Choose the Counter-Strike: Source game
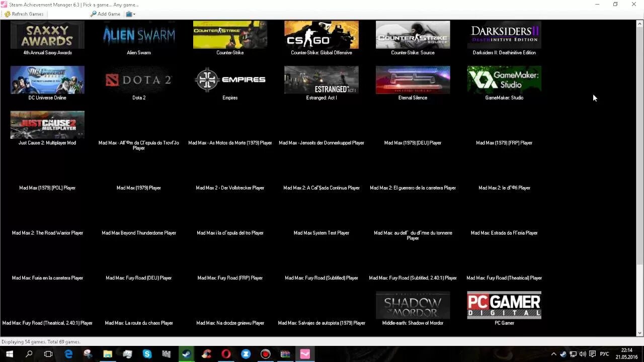Screen dimensions: 644x362 [x=413, y=38]
